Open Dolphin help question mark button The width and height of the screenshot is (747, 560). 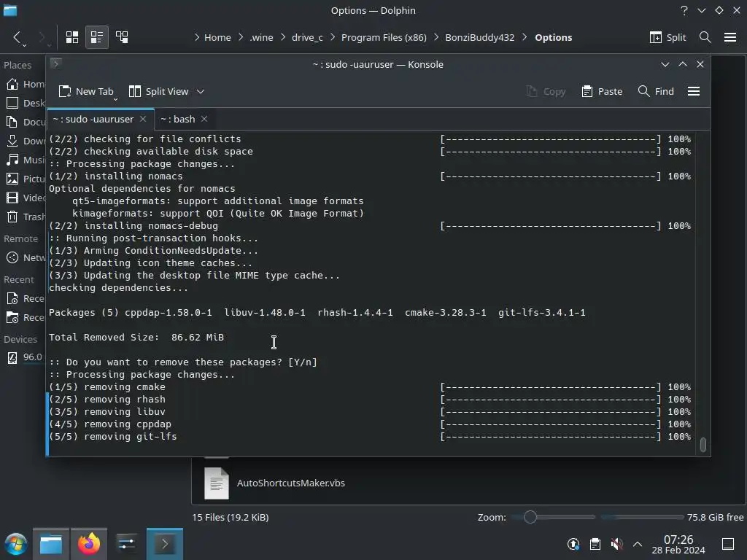pos(684,10)
